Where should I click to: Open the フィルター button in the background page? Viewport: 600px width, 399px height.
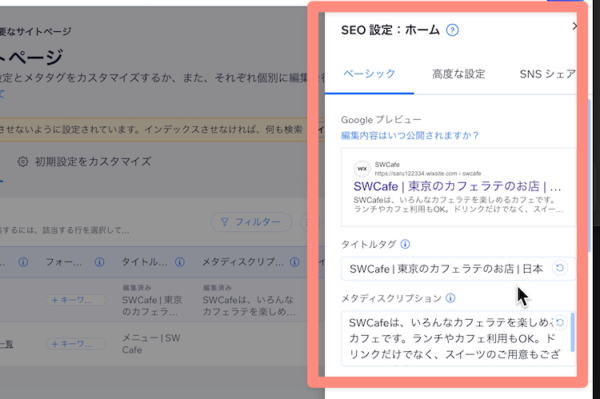pos(251,222)
